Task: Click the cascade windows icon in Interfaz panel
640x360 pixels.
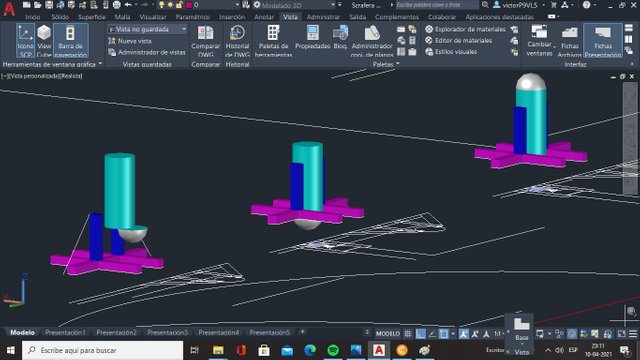Action: [x=629, y=51]
